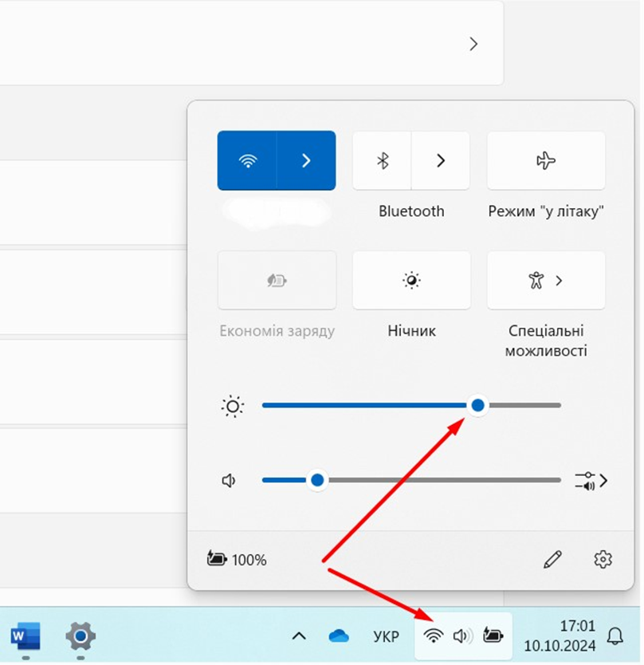Open notifications bell icon

[x=615, y=635]
